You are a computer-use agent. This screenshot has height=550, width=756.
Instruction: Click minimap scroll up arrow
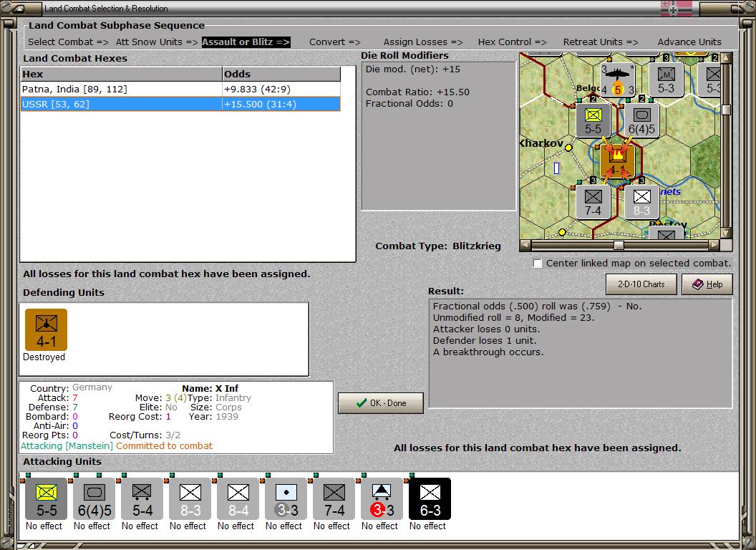coord(726,58)
